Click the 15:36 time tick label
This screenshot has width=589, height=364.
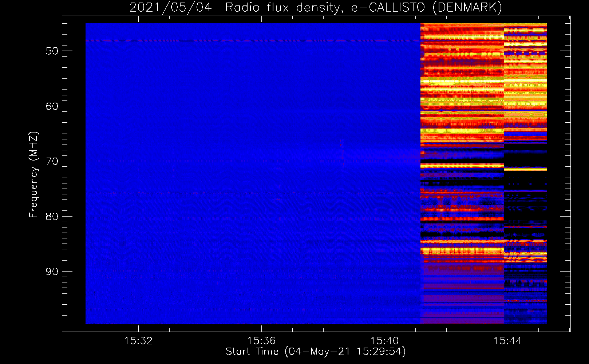click(x=261, y=341)
